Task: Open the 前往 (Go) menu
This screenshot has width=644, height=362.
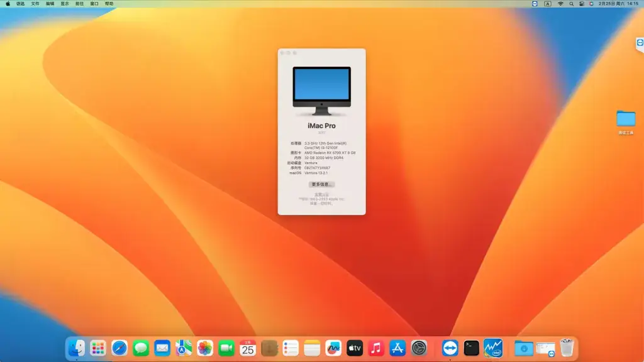Action: 80,4
